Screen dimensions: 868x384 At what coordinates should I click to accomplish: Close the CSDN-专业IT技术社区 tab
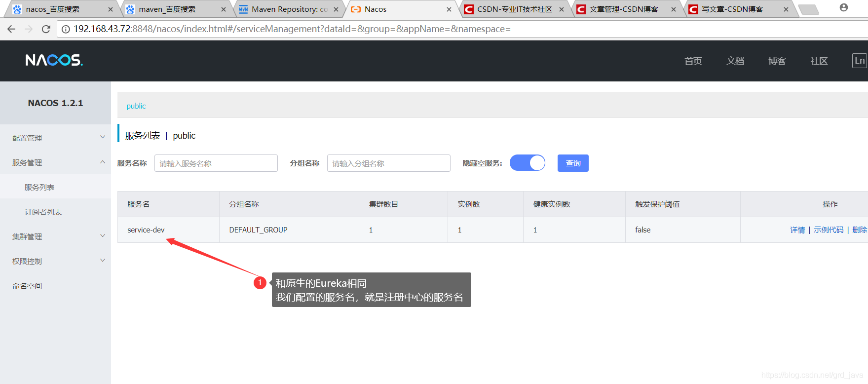[x=562, y=9]
